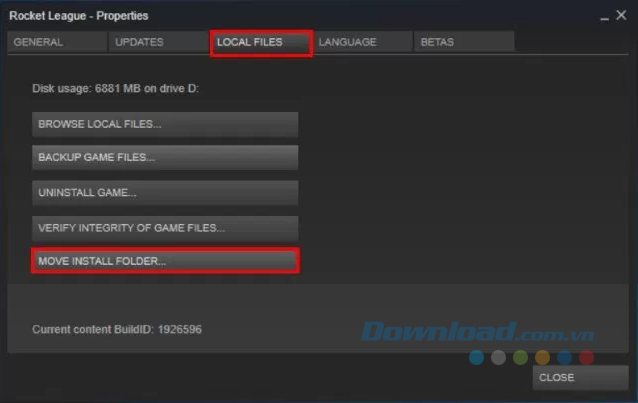Switch to the General tab

(x=57, y=42)
